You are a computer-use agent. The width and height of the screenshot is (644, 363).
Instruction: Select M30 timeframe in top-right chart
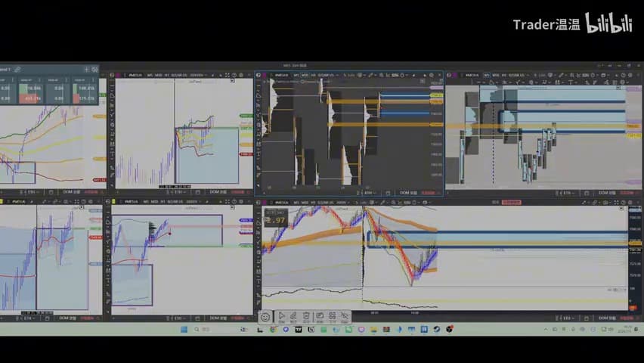click(x=496, y=75)
